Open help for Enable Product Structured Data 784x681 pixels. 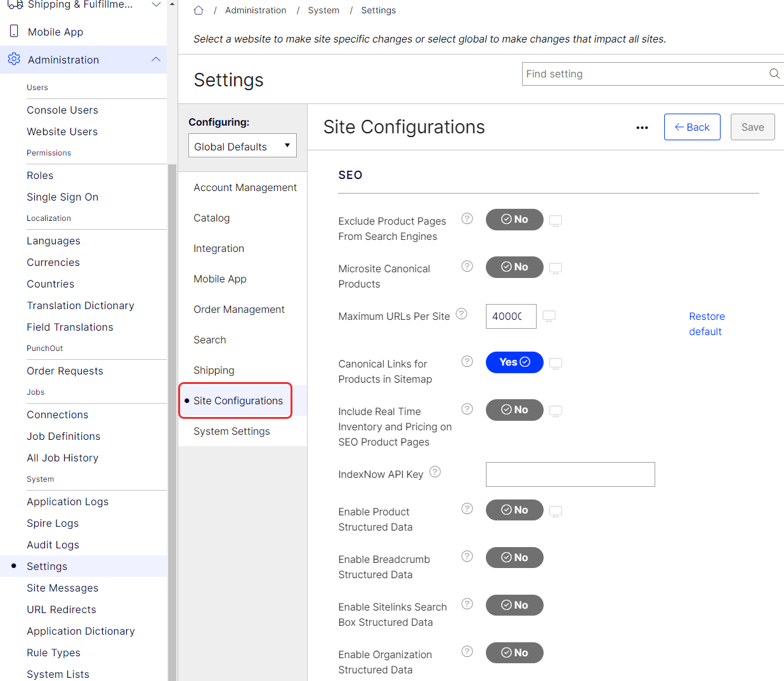pos(467,508)
